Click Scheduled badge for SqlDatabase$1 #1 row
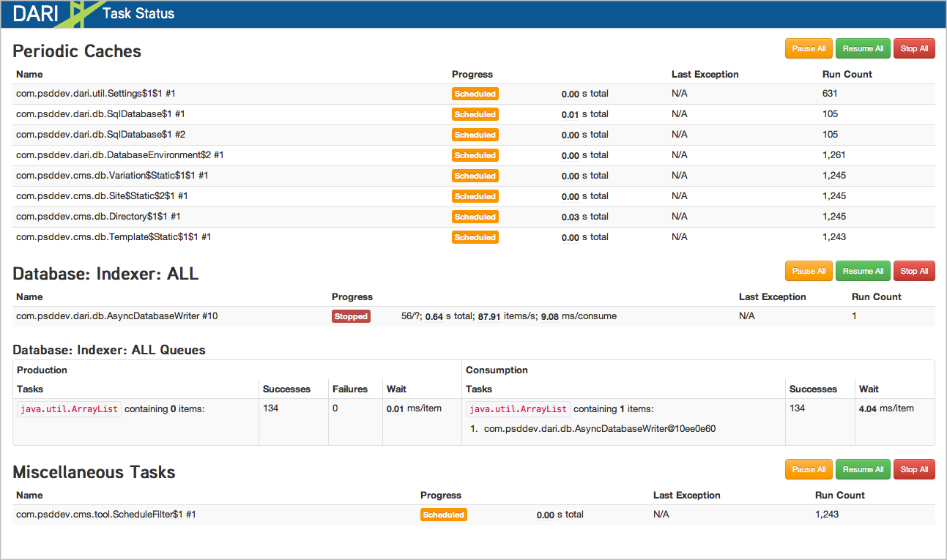The width and height of the screenshot is (947, 560). coord(475,114)
